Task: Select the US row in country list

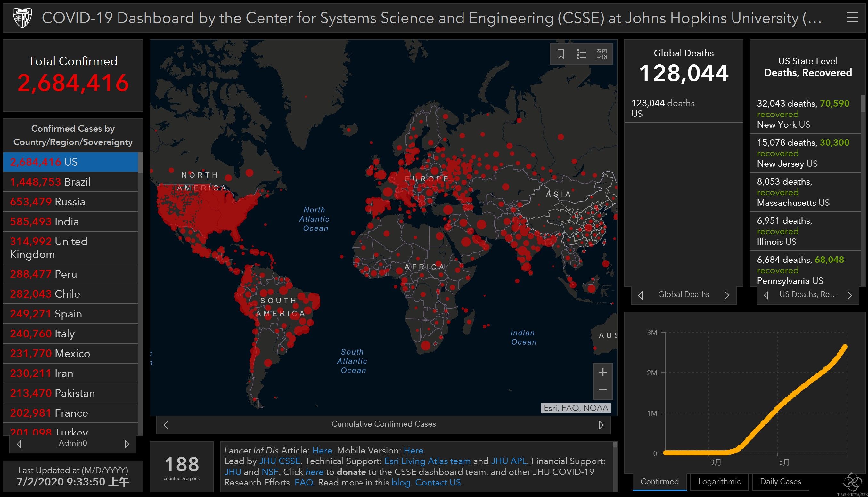Action: point(70,162)
